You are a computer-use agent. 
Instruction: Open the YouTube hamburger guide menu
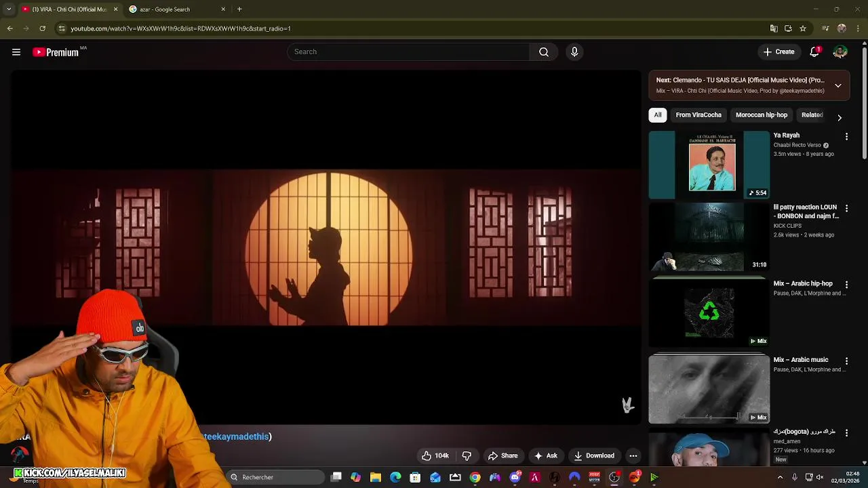coord(16,52)
